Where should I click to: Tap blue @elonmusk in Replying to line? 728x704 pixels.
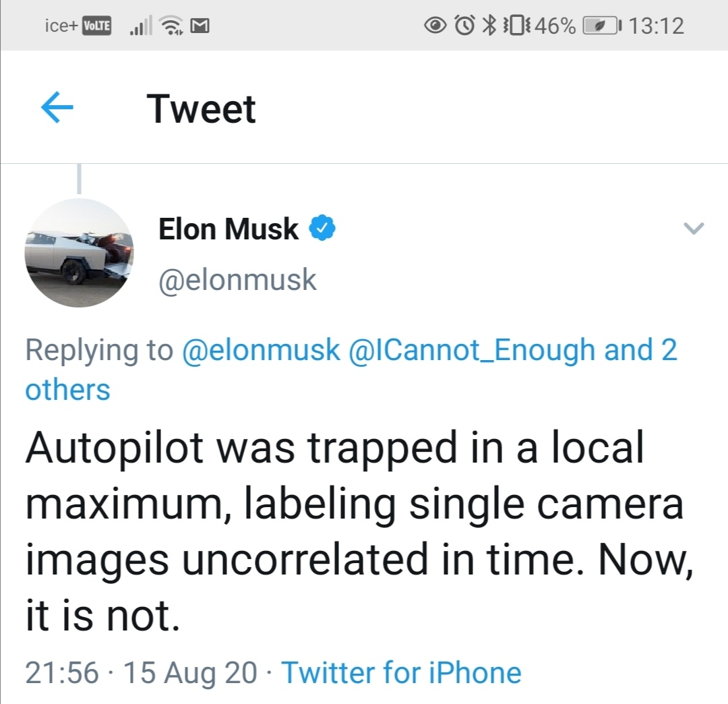pyautogui.click(x=261, y=350)
